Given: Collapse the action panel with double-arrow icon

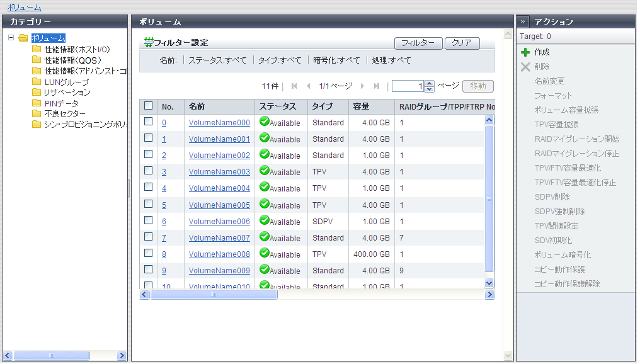Looking at the screenshot, I should coord(523,21).
